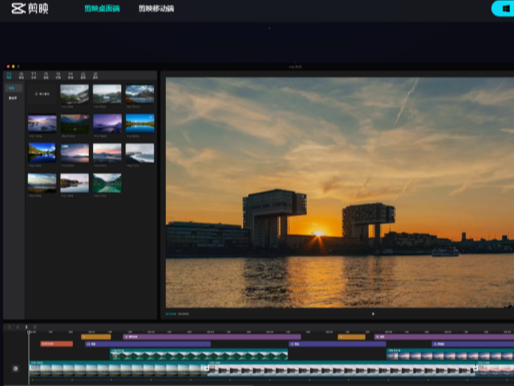Select thumbnail of deep blue lake reflection hillside
The height and width of the screenshot is (386, 514).
tap(42, 153)
